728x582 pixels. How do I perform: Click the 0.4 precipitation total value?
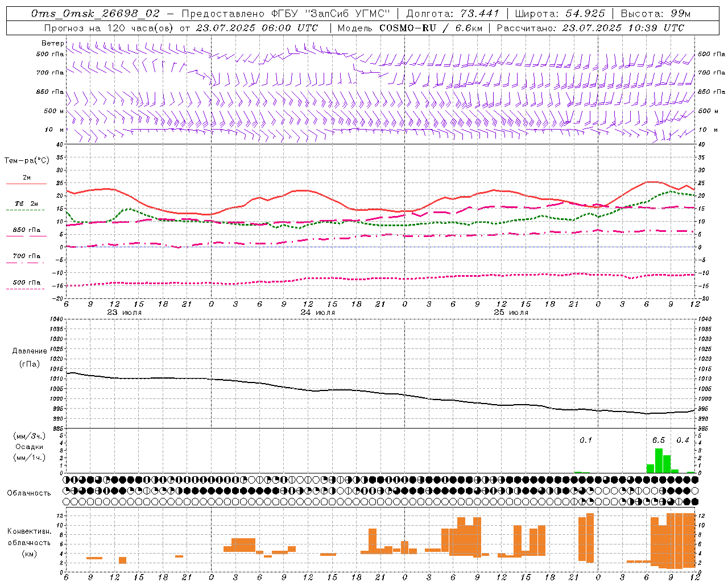tap(682, 440)
